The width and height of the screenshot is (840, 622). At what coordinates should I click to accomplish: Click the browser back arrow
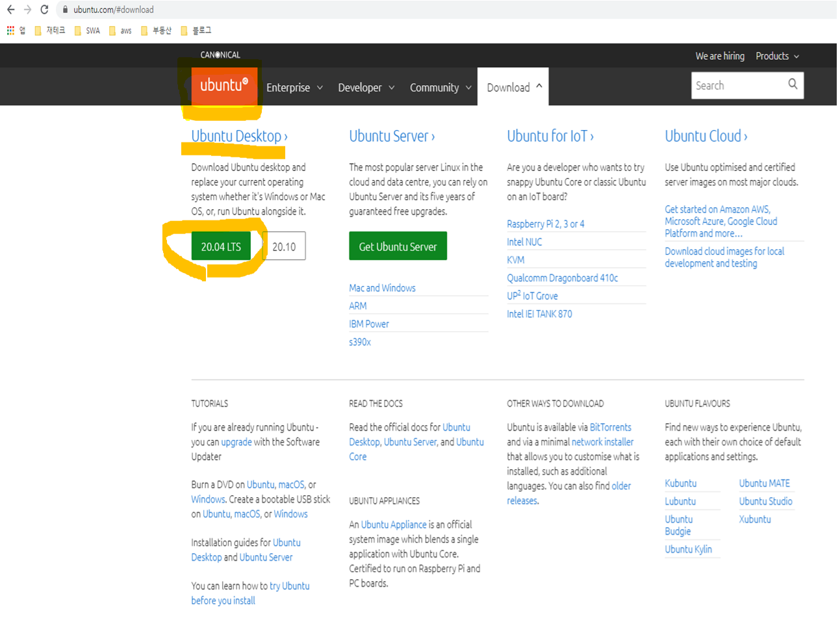click(10, 10)
